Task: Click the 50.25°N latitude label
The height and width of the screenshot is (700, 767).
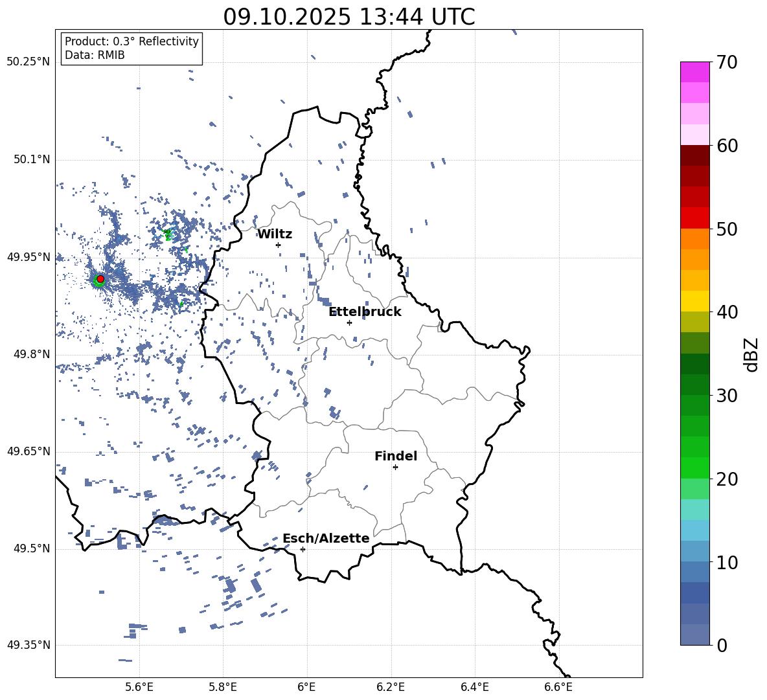Action: click(x=29, y=62)
